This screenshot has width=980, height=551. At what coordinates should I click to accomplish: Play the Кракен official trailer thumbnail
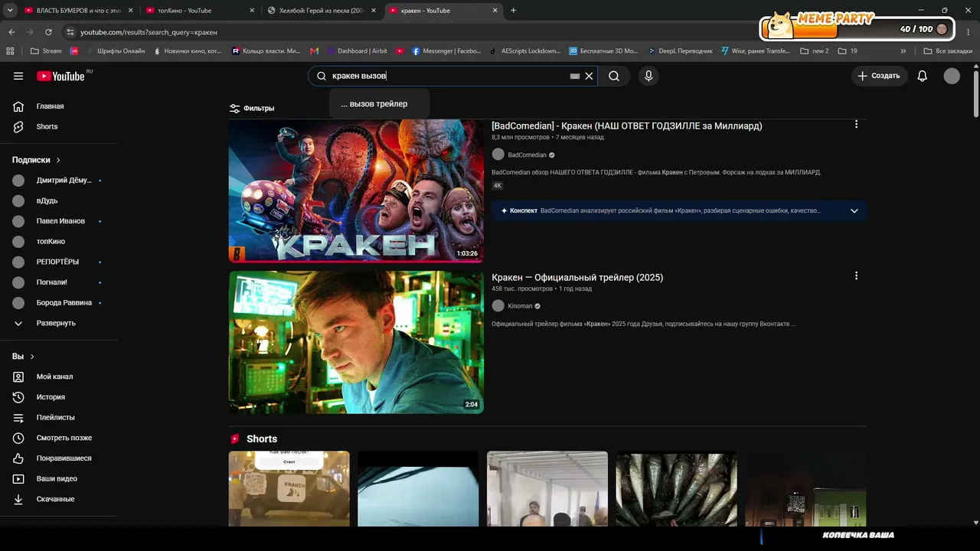click(356, 342)
